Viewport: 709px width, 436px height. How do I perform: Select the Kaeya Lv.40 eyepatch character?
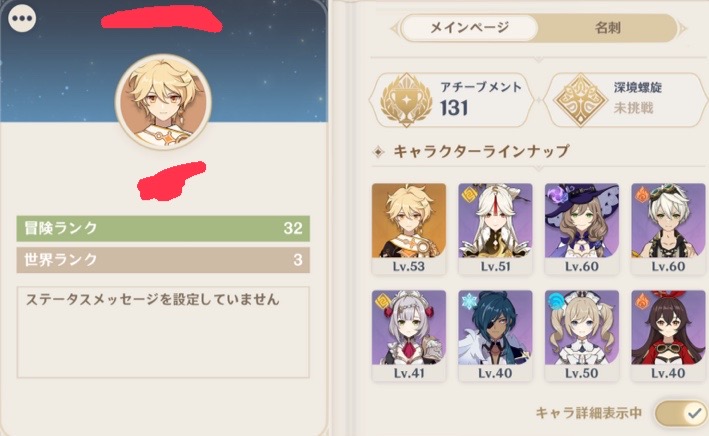click(495, 336)
